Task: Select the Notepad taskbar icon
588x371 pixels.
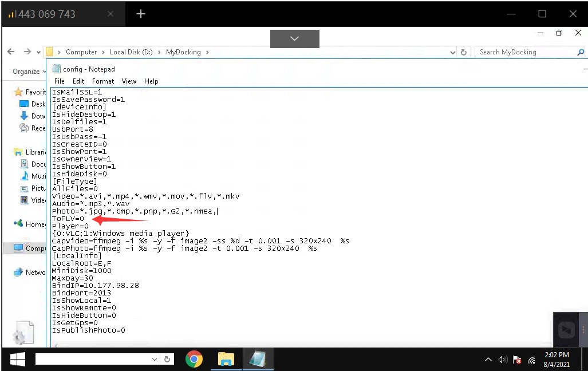Action: [x=258, y=359]
